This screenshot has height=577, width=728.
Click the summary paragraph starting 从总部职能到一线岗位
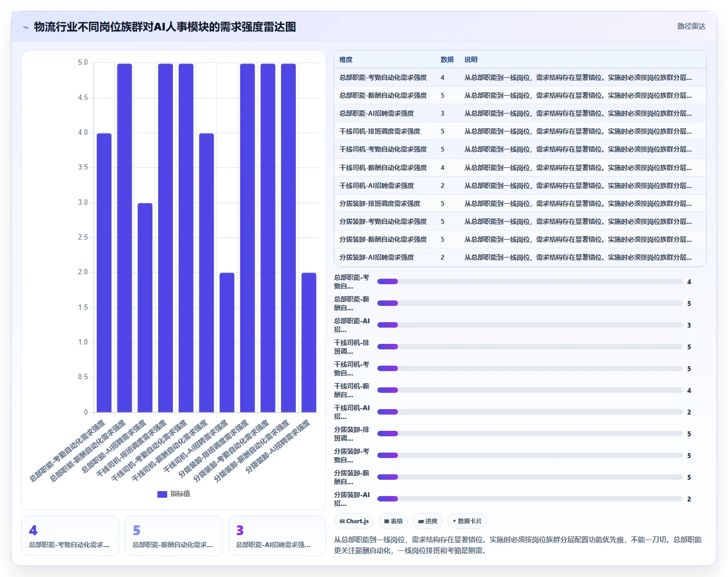point(518,545)
